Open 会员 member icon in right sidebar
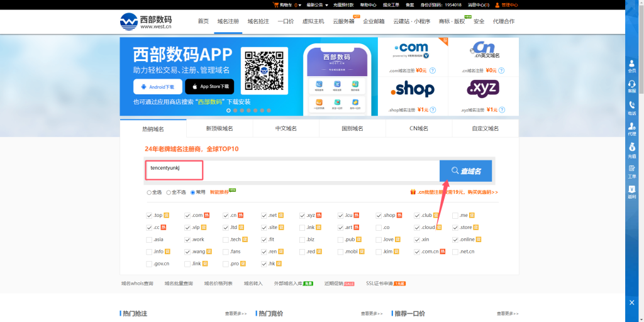 [631, 66]
